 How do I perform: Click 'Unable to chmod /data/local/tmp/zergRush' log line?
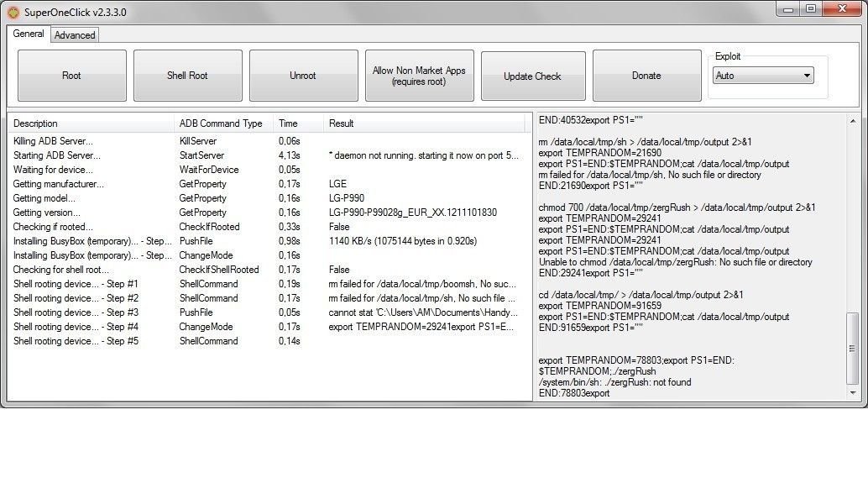[676, 262]
